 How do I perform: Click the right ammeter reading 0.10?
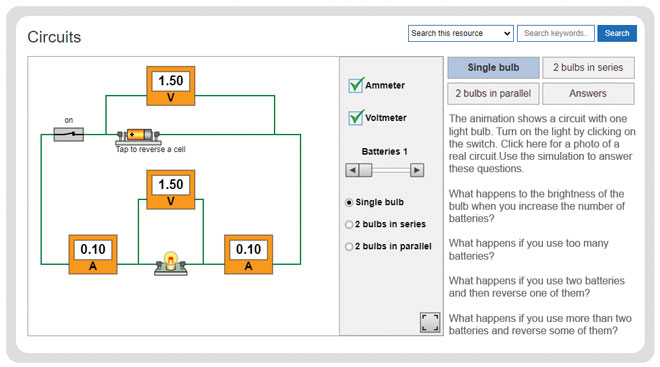tap(248, 254)
